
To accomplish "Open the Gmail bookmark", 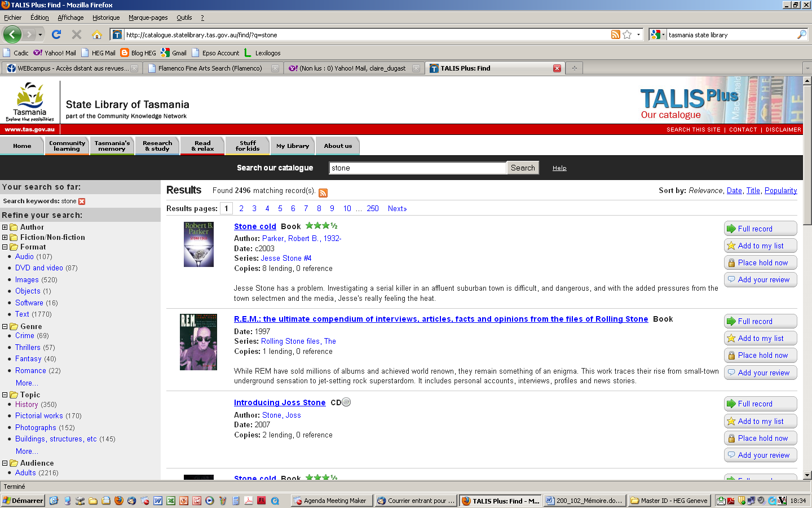I will [x=174, y=52].
